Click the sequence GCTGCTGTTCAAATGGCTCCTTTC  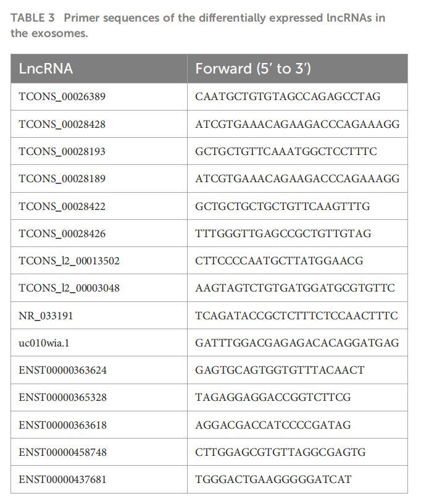coord(286,151)
